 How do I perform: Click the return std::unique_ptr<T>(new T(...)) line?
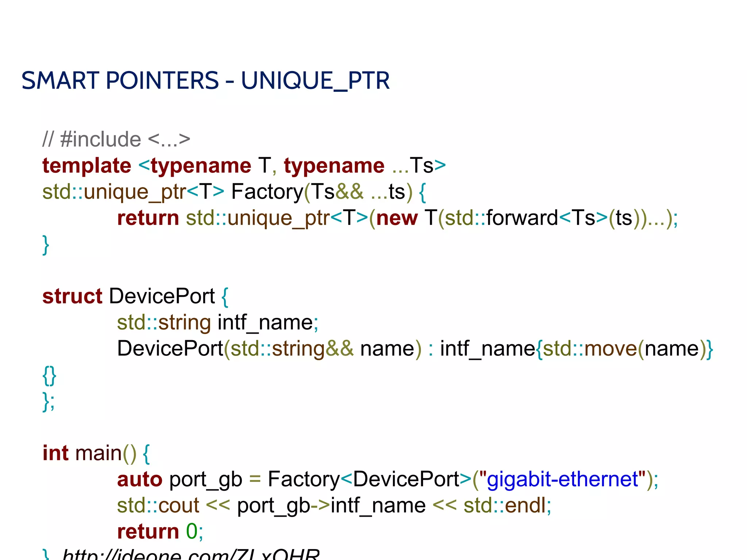(398, 218)
